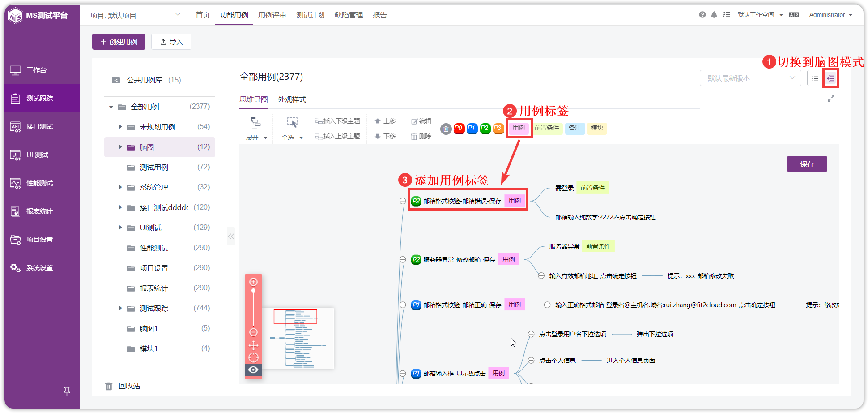This screenshot has width=868, height=413.
Task: Activate pan hand tool in navigator
Action: click(x=253, y=345)
